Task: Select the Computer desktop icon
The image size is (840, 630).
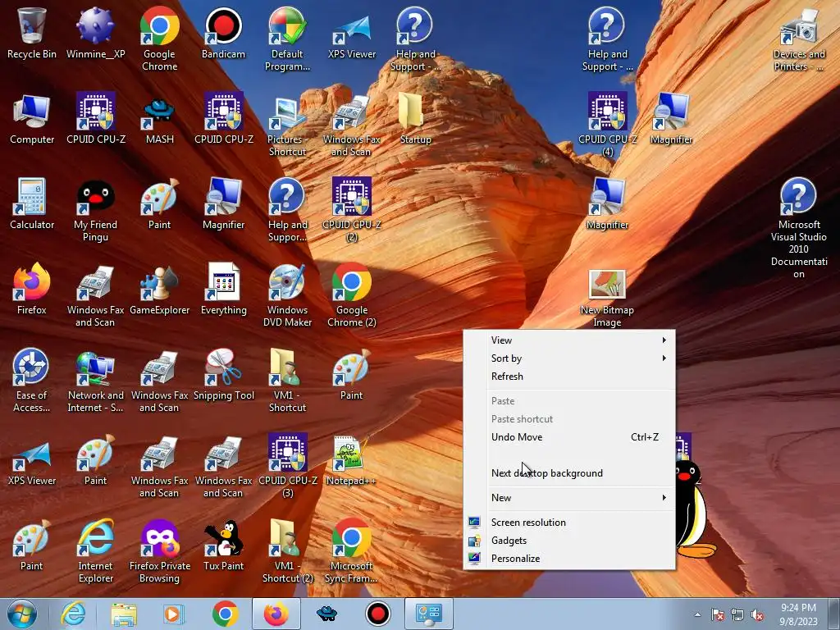Action: (32, 118)
